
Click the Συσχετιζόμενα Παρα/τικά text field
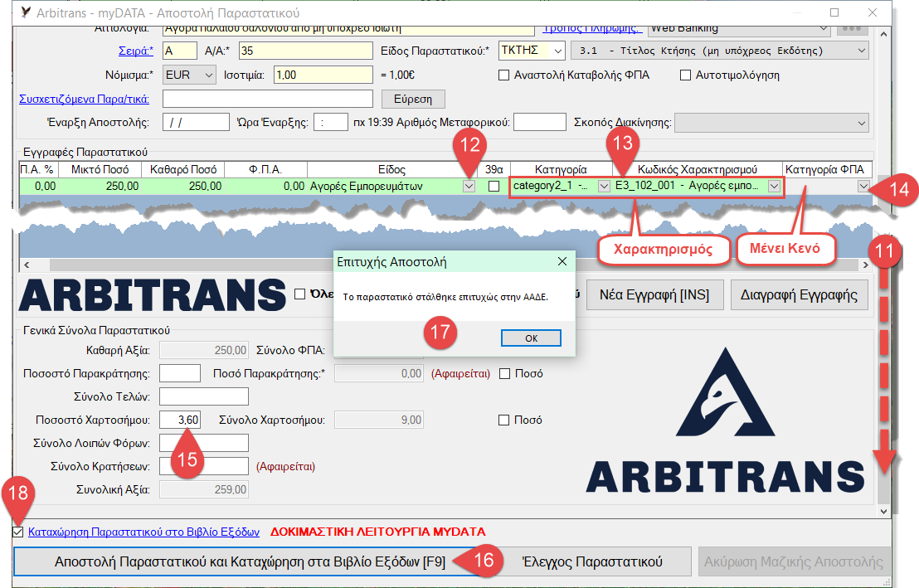pos(267,99)
